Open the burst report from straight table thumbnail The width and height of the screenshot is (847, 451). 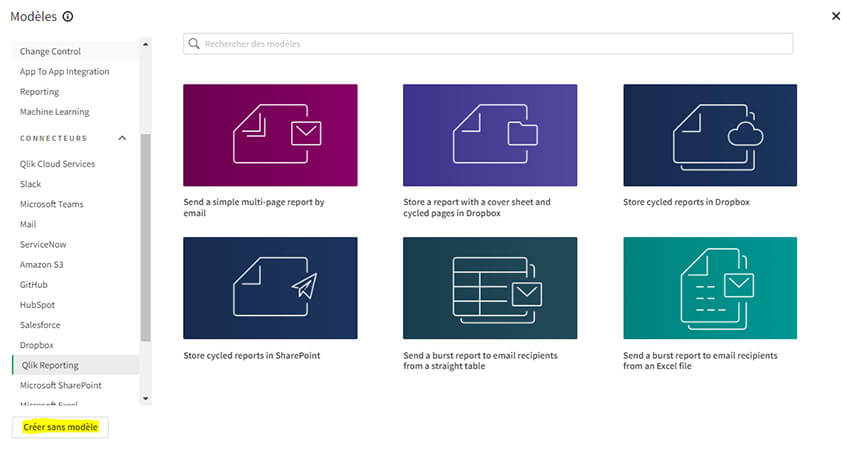click(490, 288)
